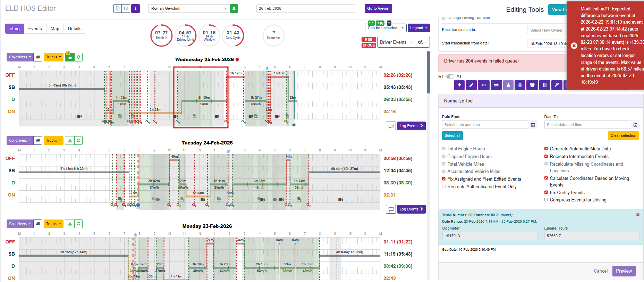Click the green driver profile icon
Viewport: 644px width, 282px height.
234,8
